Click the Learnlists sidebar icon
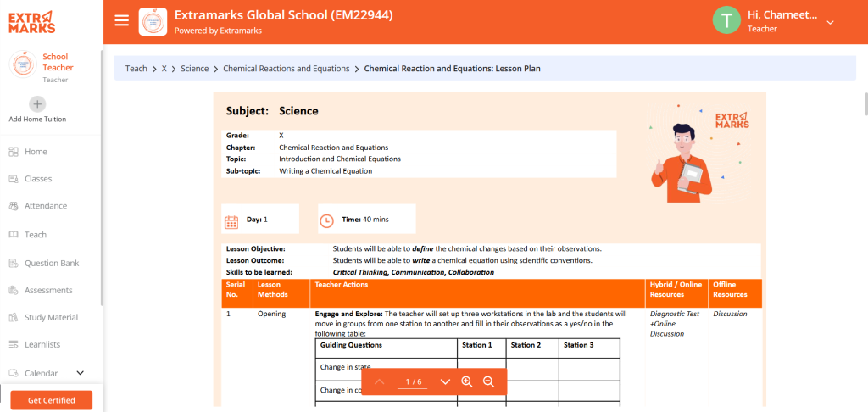 coord(14,344)
